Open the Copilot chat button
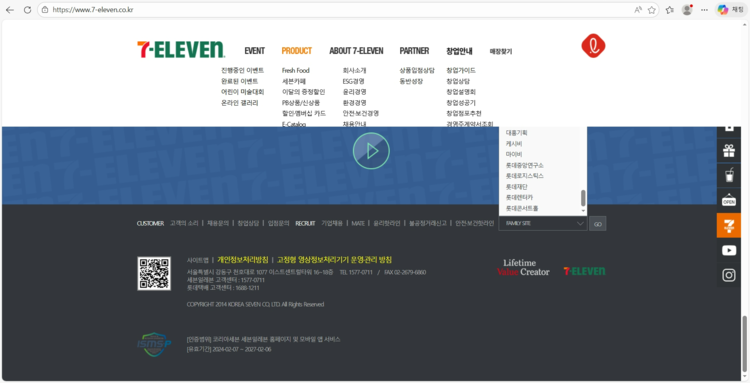 pyautogui.click(x=731, y=10)
